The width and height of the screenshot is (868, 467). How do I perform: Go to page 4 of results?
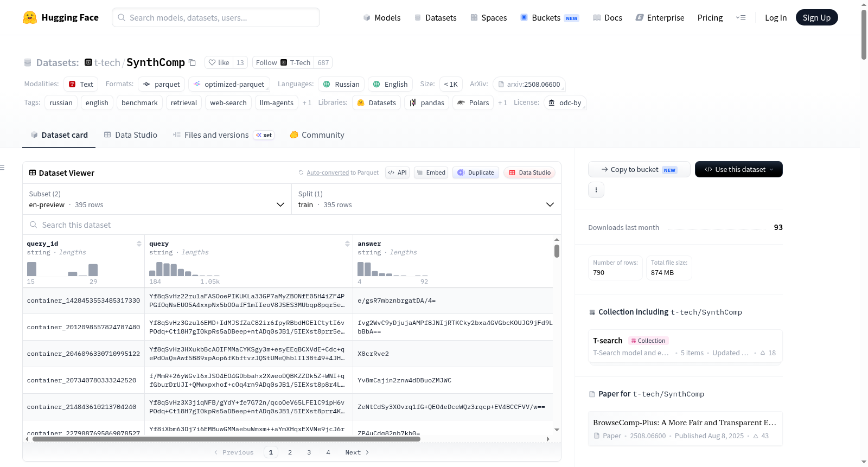(328, 452)
